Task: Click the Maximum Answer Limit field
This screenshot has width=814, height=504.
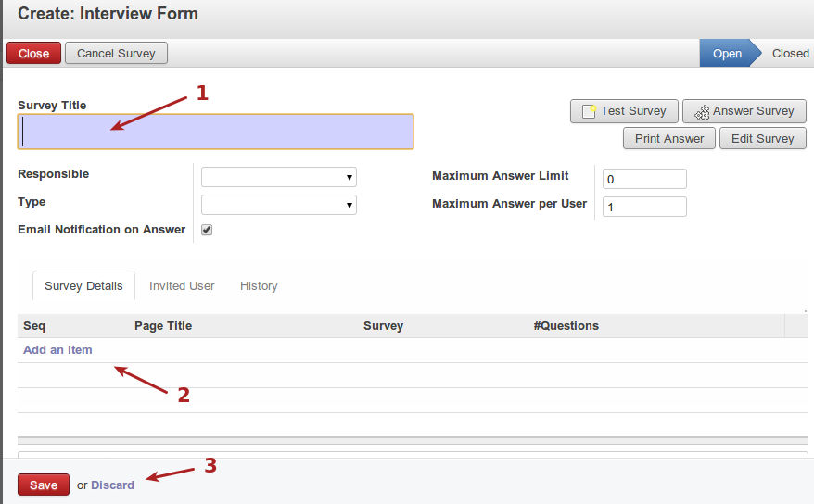Action: coord(644,179)
